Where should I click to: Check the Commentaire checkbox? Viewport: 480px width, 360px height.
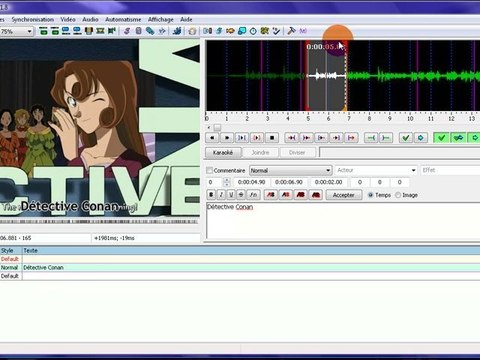(x=210, y=170)
